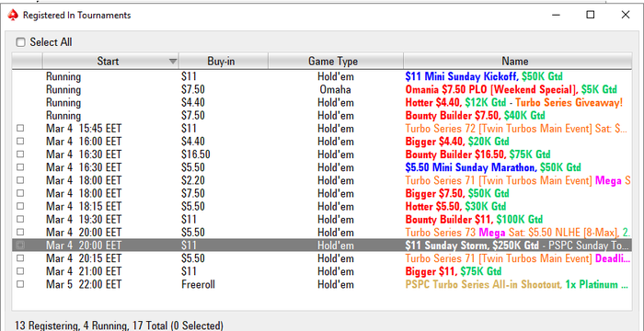The width and height of the screenshot is (644, 331).
Task: Select Bigger $4.40 $20K Gtd tournament name
Action: (x=457, y=142)
